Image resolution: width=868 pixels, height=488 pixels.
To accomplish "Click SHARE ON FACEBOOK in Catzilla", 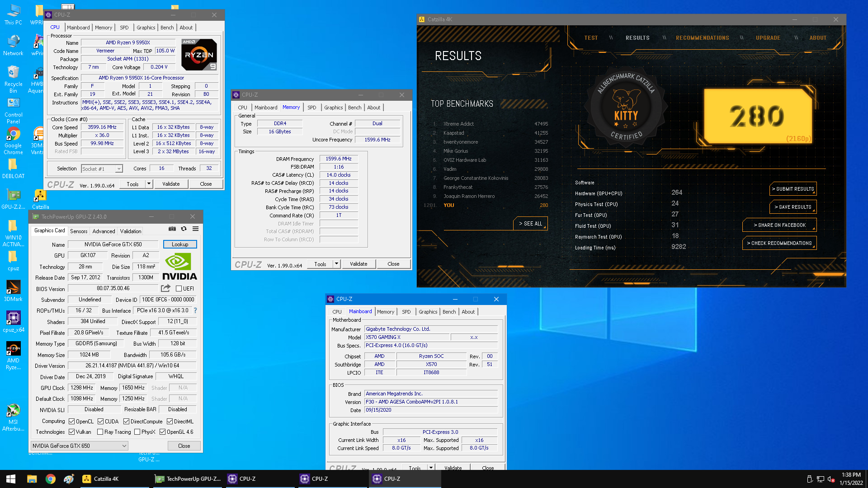I will click(779, 225).
